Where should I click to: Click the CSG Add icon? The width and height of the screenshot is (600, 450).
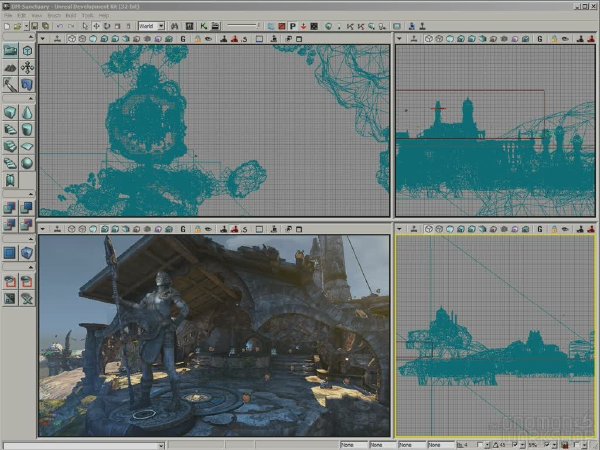tap(10, 208)
